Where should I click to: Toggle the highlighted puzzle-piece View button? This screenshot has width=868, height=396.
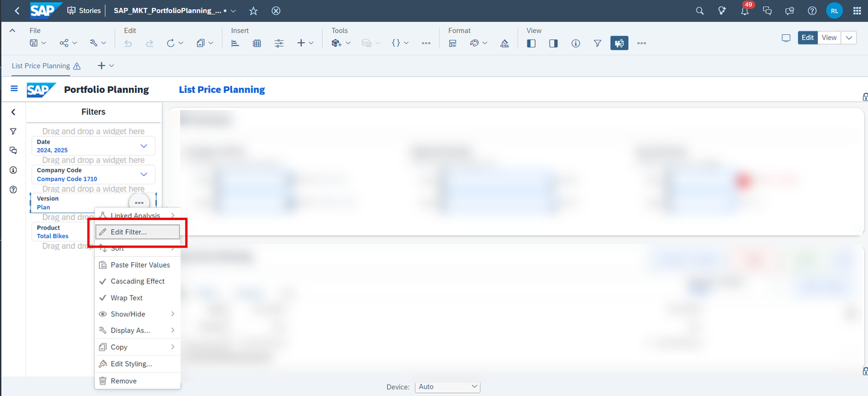coord(619,43)
